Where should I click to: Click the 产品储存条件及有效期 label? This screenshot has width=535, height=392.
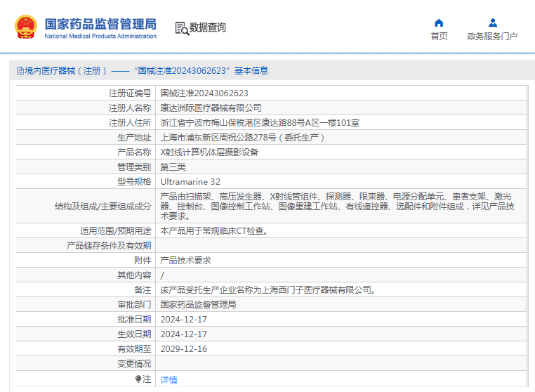click(109, 246)
